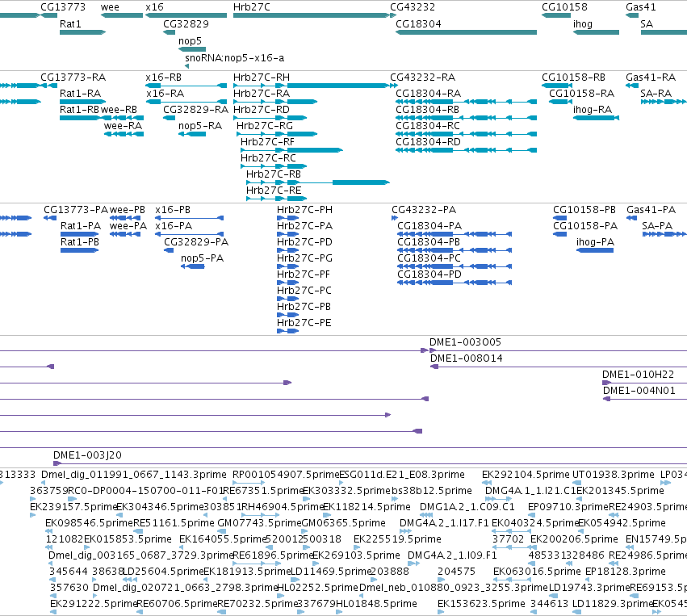Select BAC clone DME1-003J20
This screenshot has width=687, height=616.
[87, 455]
